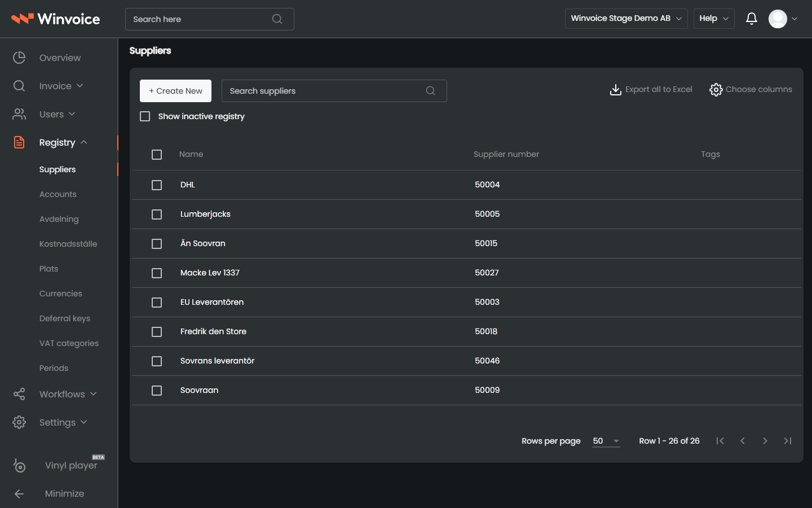Open the Winvoice logo home link
This screenshot has height=508, width=812.
[56, 19]
